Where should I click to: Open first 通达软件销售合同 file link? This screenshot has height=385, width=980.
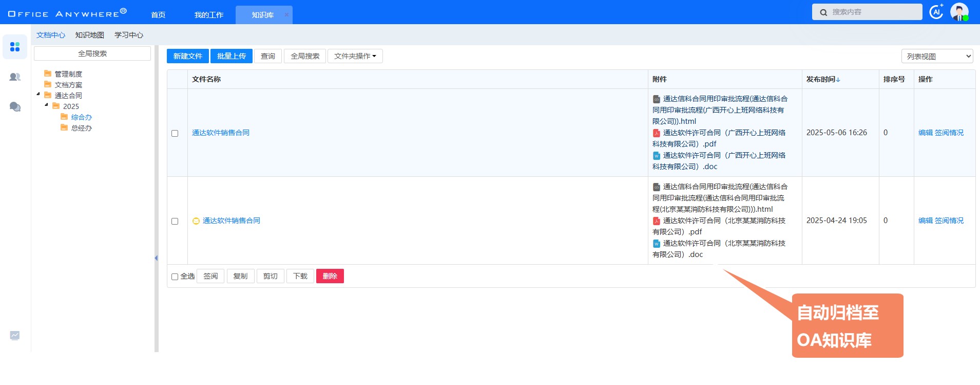221,133
